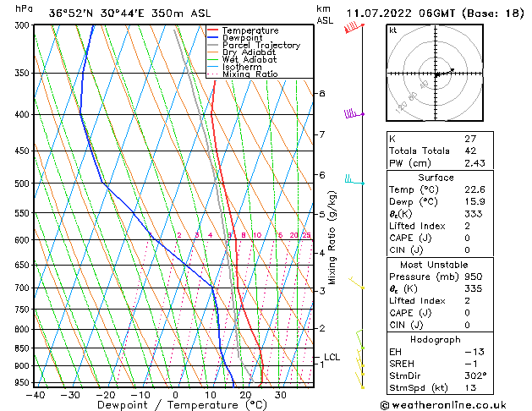Click the 'Mixing Ratio (g/kg)' vertical axis label
This screenshot has width=532, height=411.
[332, 238]
